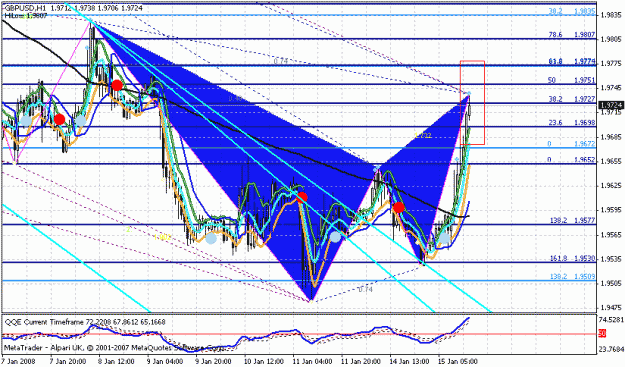Click the 1.9505 price axis value
The width and height of the screenshot is (625, 367).
(611, 283)
